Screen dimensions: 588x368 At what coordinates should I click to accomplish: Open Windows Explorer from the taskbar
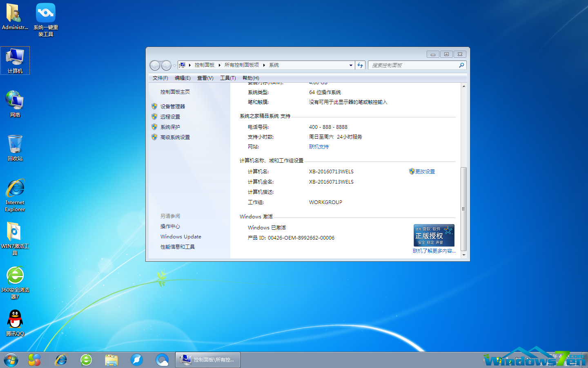(111, 360)
